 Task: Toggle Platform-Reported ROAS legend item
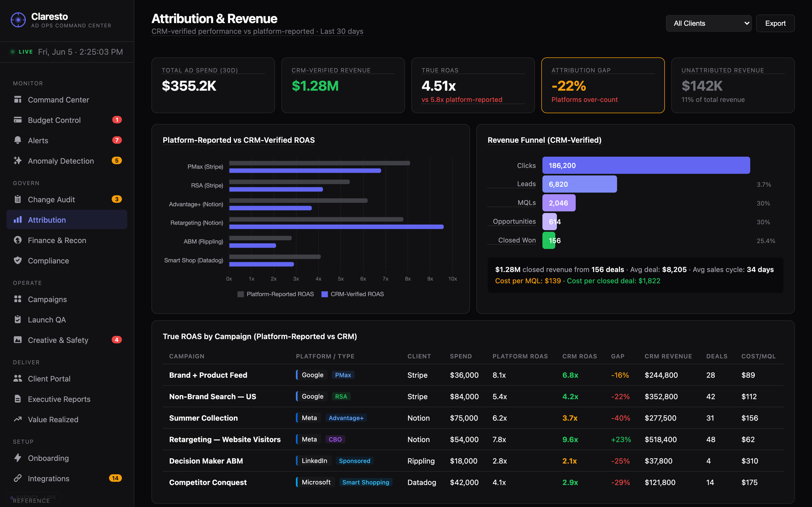[275, 294]
